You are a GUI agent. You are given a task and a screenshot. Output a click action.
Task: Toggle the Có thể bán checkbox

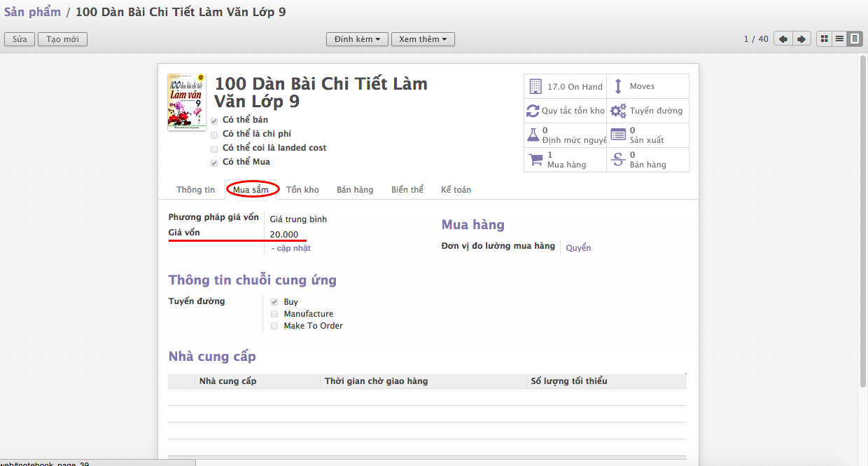214,121
